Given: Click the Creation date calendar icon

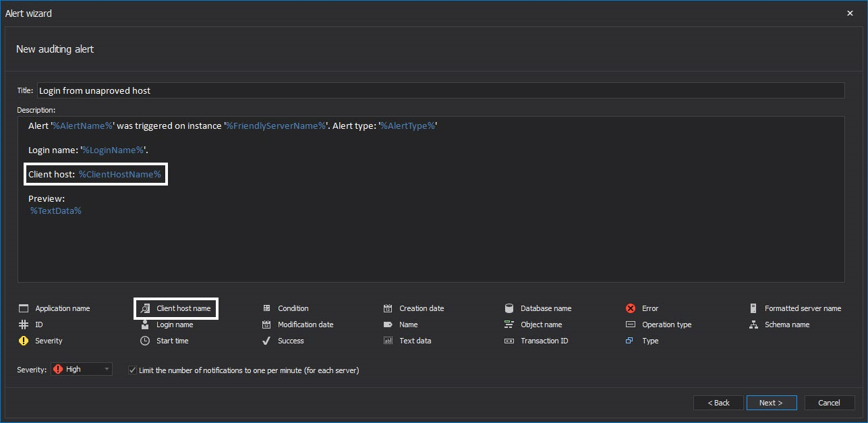Looking at the screenshot, I should pyautogui.click(x=388, y=308).
